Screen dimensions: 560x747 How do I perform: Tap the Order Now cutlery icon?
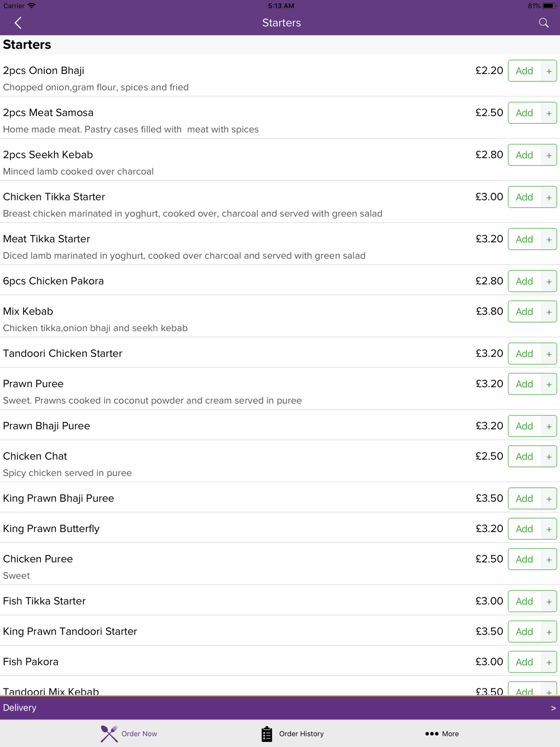click(x=109, y=734)
